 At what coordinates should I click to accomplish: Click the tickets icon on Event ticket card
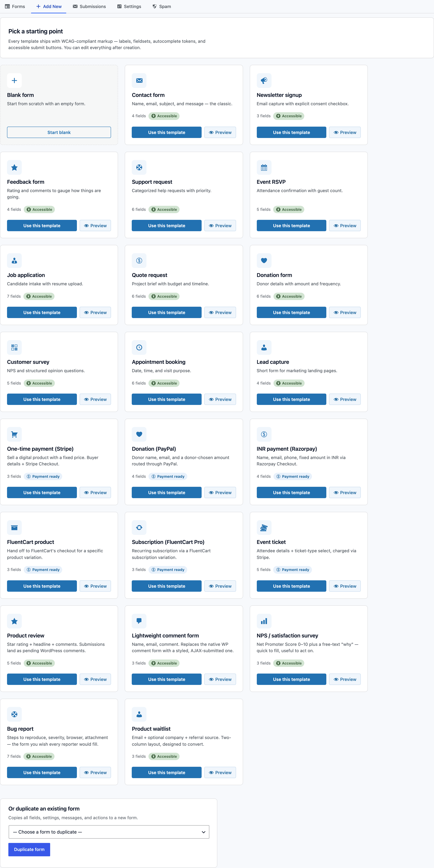point(264,528)
